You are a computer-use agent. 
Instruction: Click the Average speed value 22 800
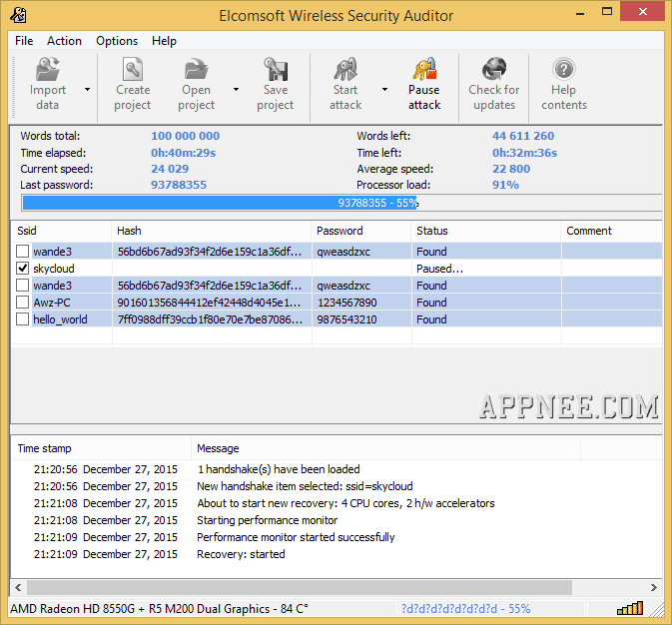tap(511, 169)
